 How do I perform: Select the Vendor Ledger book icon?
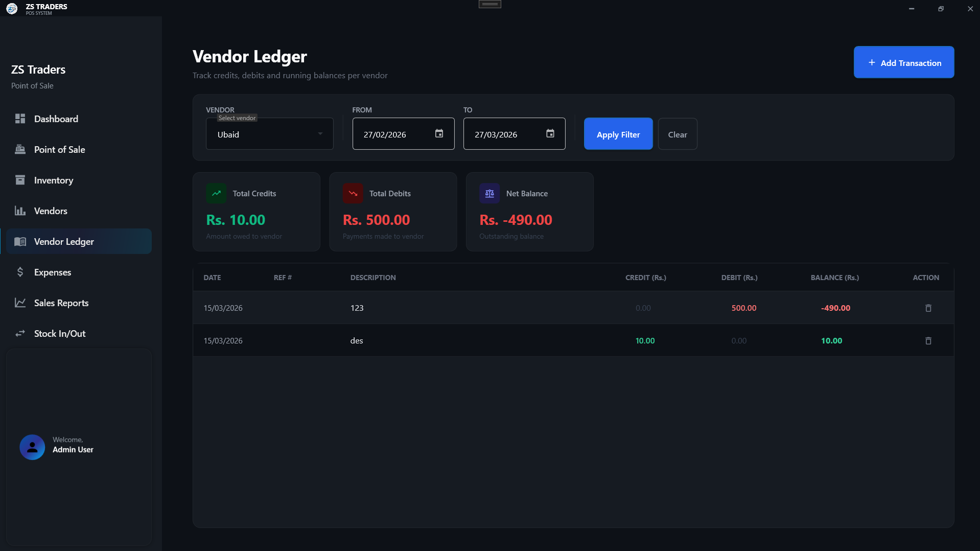20,241
